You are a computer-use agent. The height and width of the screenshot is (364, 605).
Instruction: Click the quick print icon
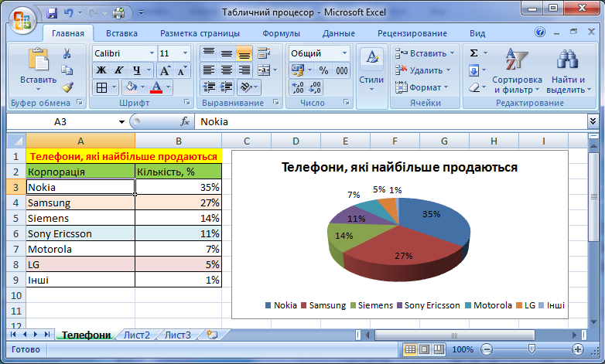(119, 13)
